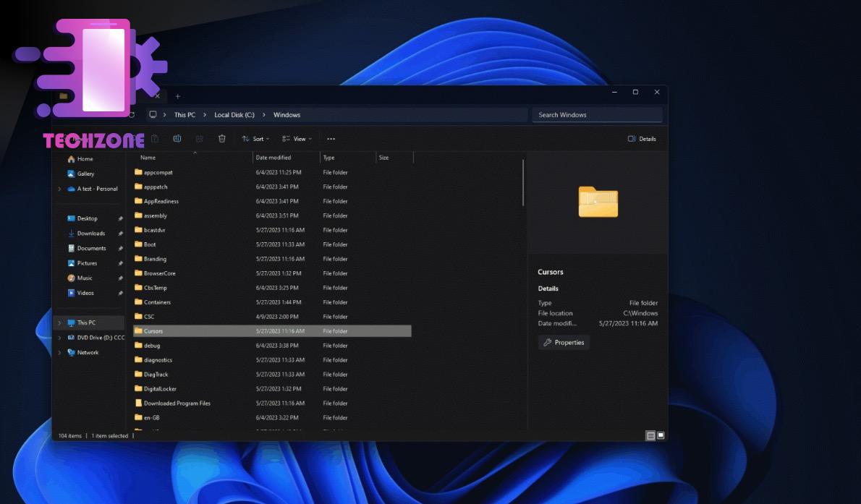The height and width of the screenshot is (504, 861).
Task: Click the breadcrumb chevron after This PC
Action: click(x=205, y=115)
